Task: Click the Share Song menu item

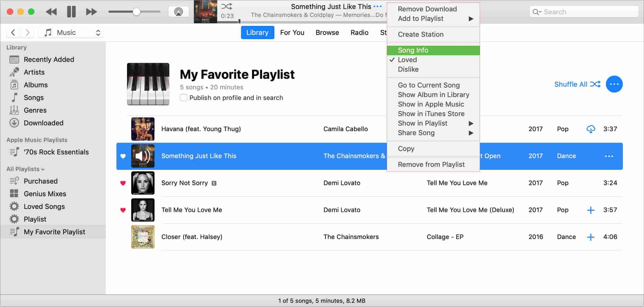Action: 416,132
